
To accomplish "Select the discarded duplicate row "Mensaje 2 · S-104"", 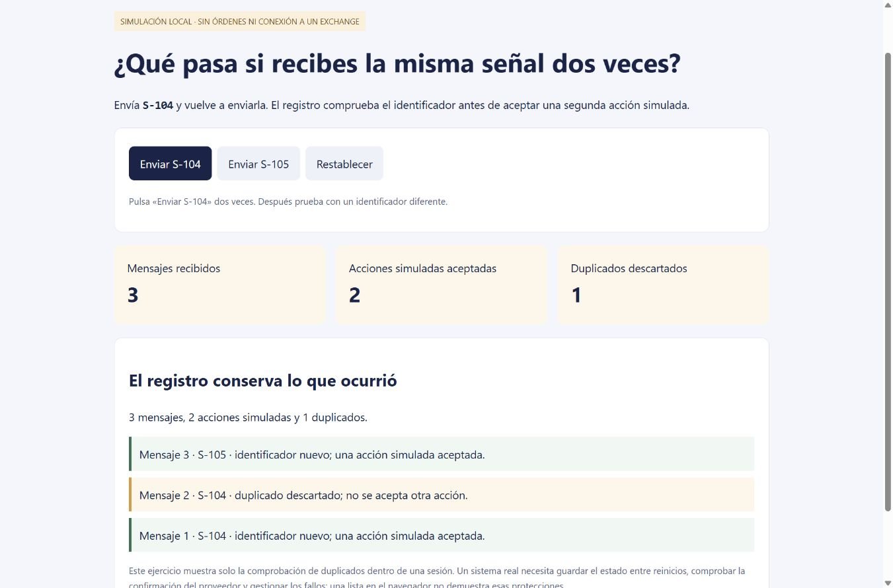I will [442, 494].
